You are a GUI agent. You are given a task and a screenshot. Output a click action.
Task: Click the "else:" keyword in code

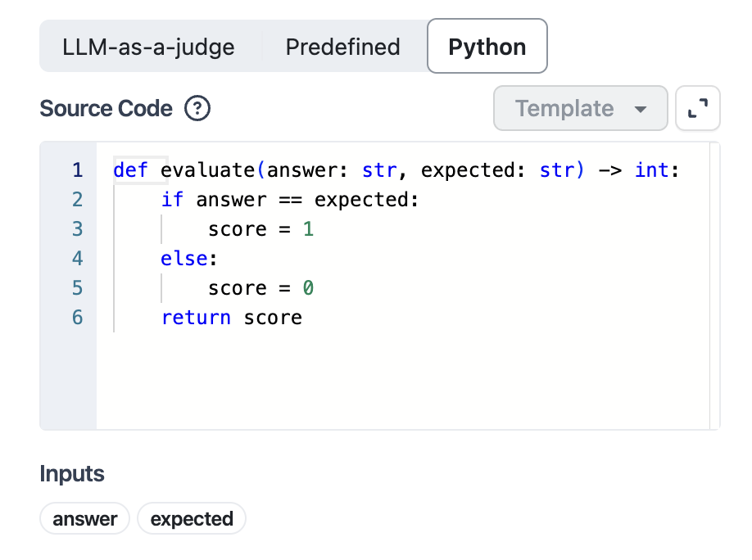(x=179, y=259)
